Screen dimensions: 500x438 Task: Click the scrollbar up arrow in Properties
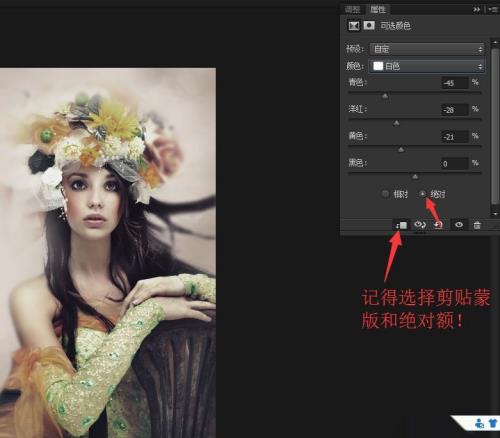[x=495, y=43]
